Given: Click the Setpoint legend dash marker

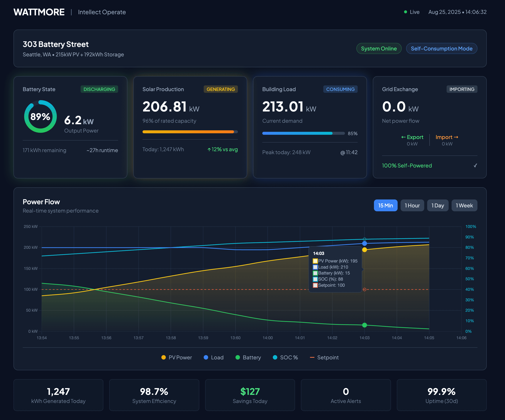Looking at the screenshot, I should point(313,358).
